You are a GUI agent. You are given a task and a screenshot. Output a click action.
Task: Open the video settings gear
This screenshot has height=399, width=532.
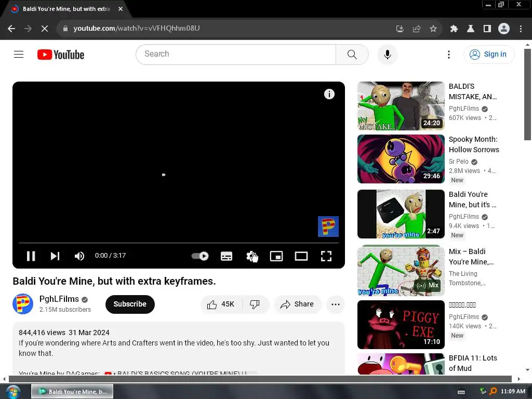251,256
